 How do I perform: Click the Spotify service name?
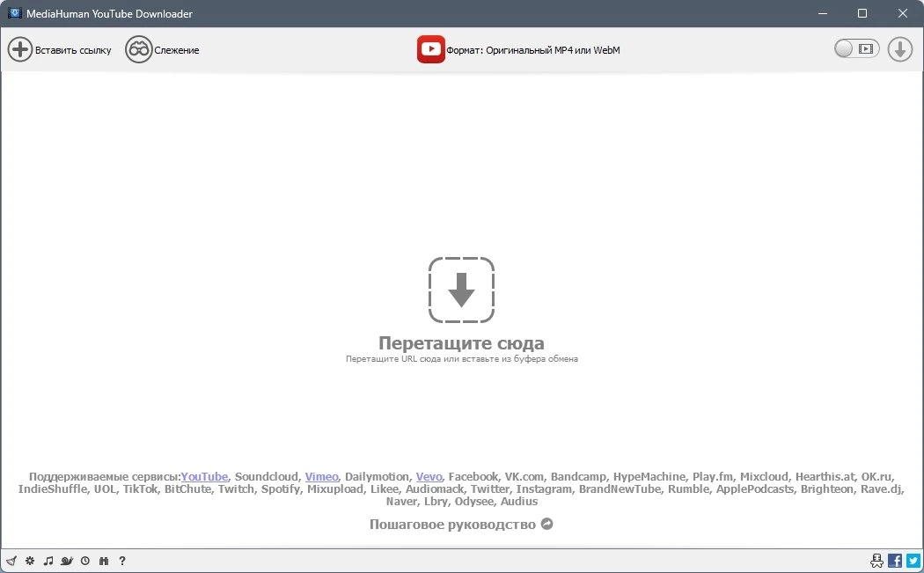pyautogui.click(x=281, y=489)
